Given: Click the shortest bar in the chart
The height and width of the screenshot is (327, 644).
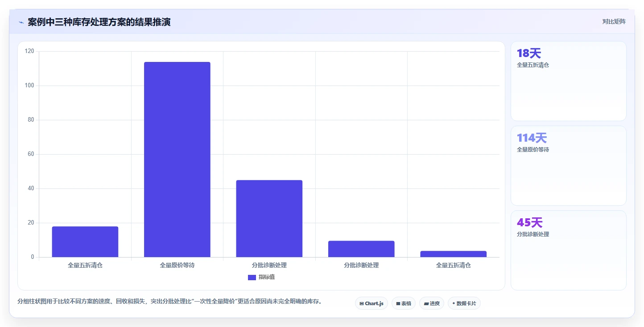Looking at the screenshot, I should 454,254.
